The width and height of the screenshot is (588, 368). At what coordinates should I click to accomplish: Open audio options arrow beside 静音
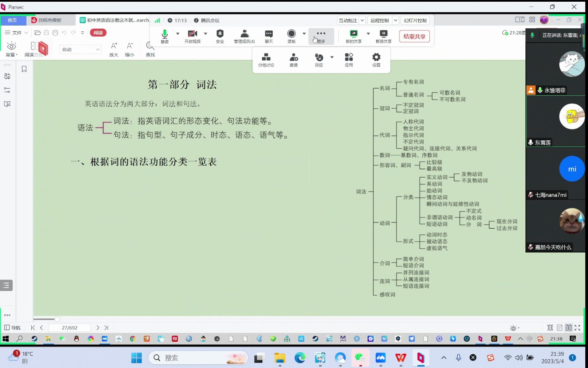[x=178, y=34]
